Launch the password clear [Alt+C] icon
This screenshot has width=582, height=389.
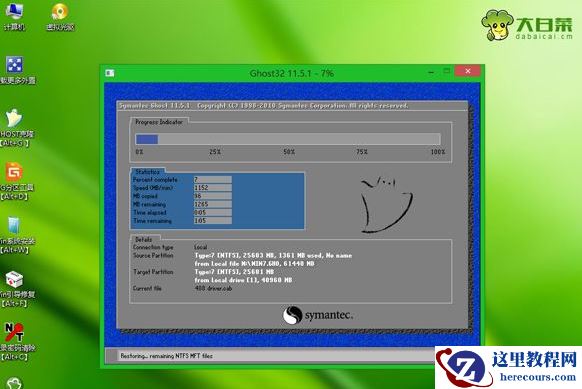[15, 341]
